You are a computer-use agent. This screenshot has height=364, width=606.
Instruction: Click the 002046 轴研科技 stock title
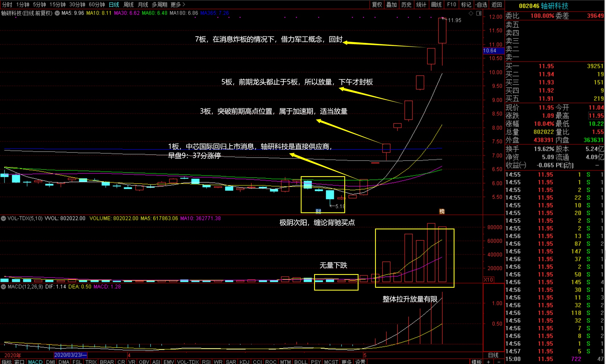(x=543, y=6)
